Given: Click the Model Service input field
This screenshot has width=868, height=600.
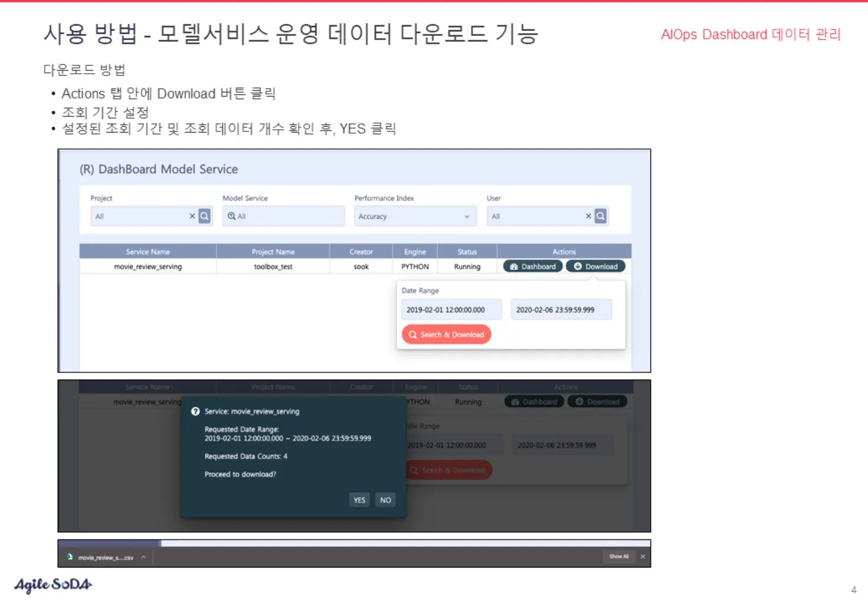Looking at the screenshot, I should 289,216.
